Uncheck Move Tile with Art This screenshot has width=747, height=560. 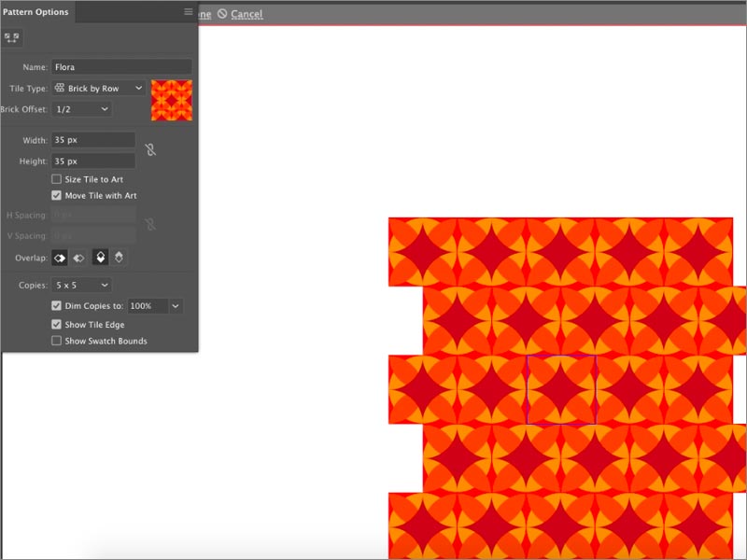[x=57, y=196]
